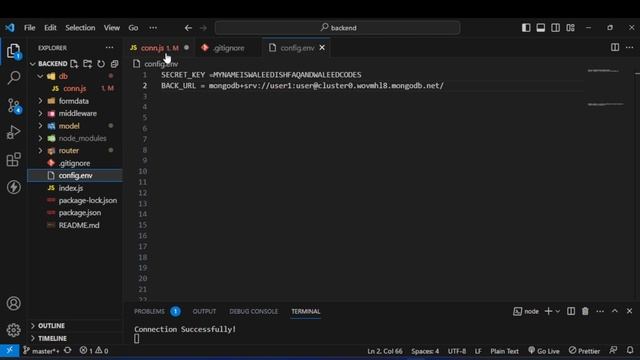The width and height of the screenshot is (640, 360).
Task: Refresh the Explorer file tree
Action: click(x=101, y=64)
